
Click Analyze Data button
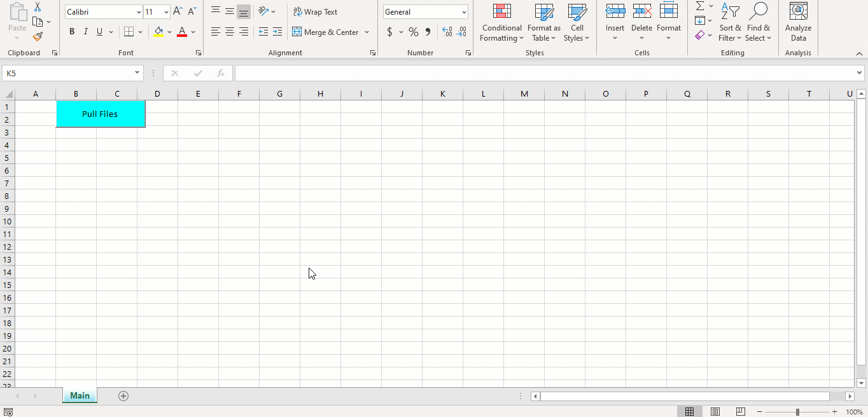click(x=798, y=23)
